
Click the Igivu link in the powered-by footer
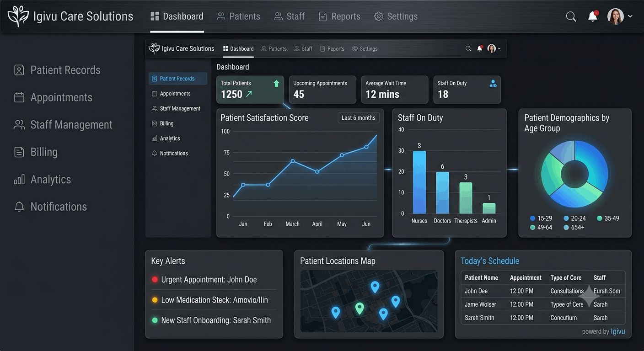click(x=618, y=331)
